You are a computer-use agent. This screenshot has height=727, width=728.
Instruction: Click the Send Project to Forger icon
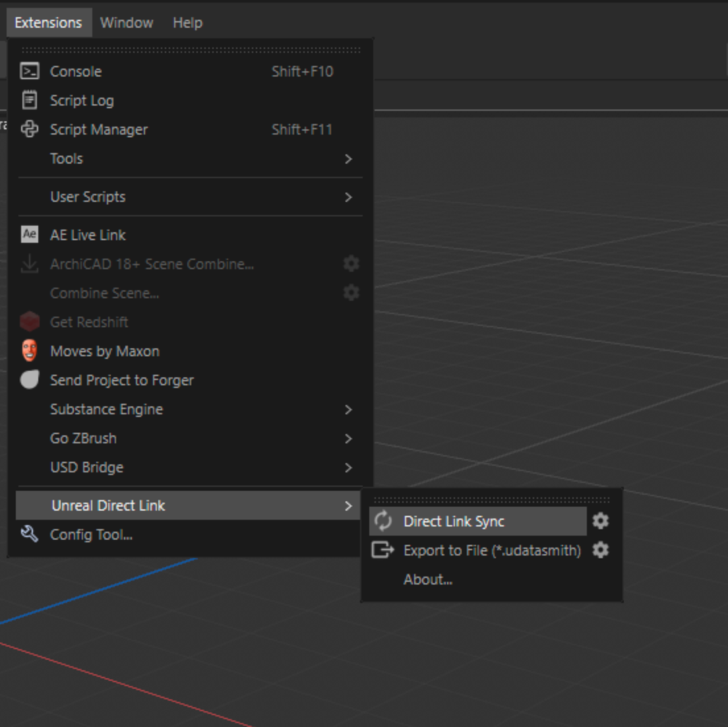point(30,379)
